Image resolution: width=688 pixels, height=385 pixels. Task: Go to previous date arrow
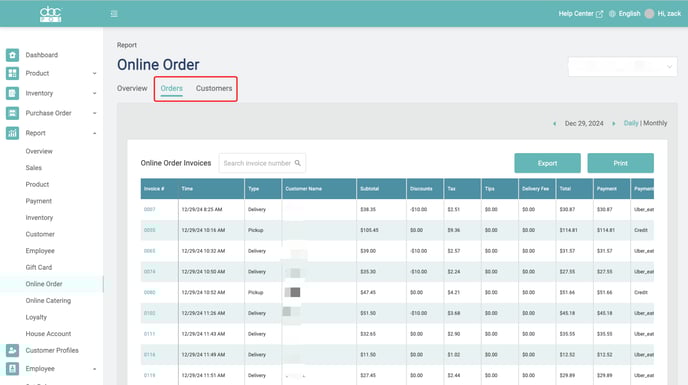[555, 124]
